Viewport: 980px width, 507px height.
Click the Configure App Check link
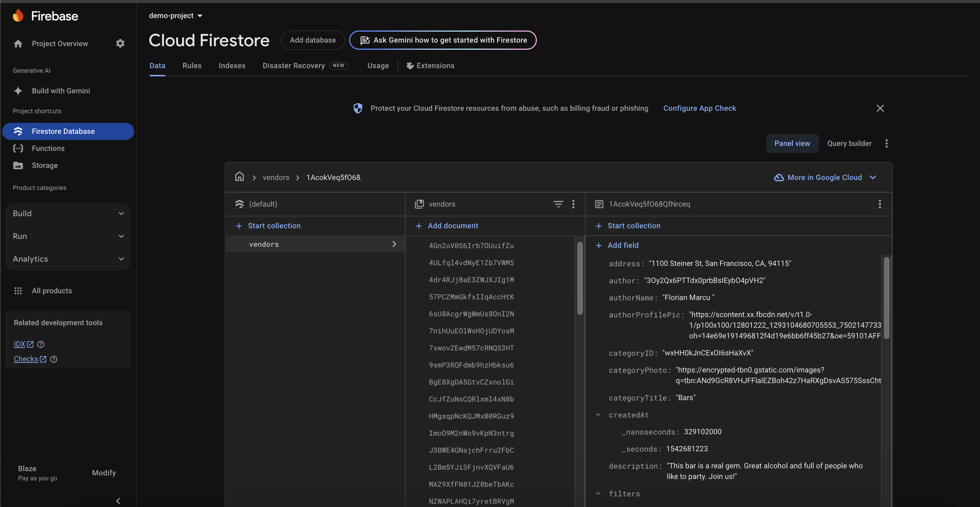click(x=699, y=108)
